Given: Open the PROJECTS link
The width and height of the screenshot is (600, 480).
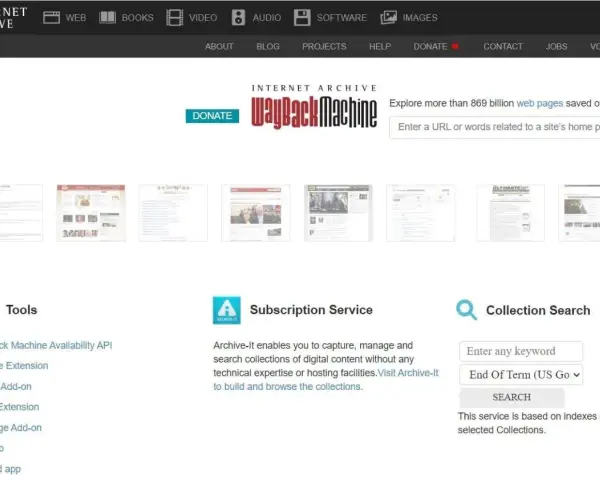Looking at the screenshot, I should [x=324, y=47].
